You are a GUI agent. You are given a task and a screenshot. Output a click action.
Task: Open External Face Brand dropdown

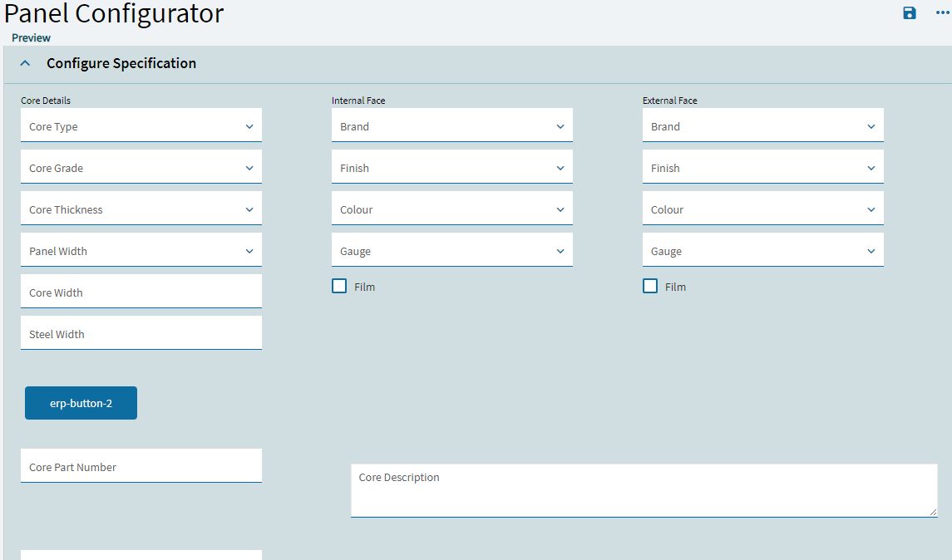coord(762,125)
